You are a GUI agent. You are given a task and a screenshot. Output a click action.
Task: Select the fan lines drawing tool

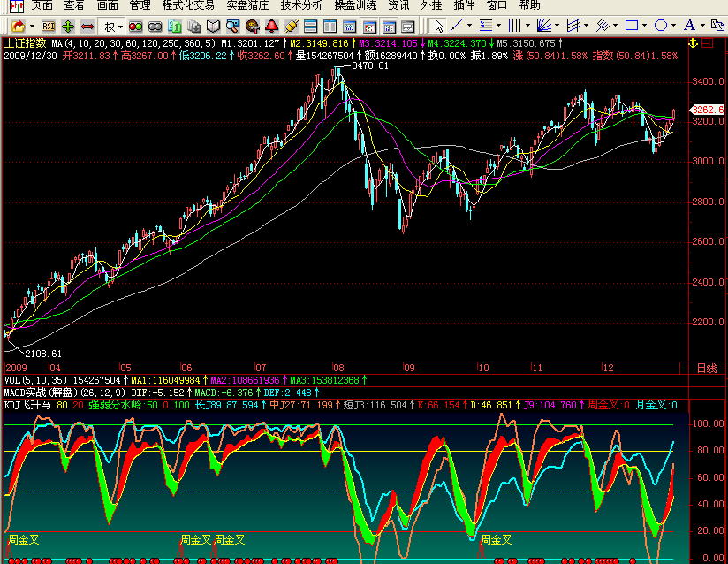click(543, 25)
